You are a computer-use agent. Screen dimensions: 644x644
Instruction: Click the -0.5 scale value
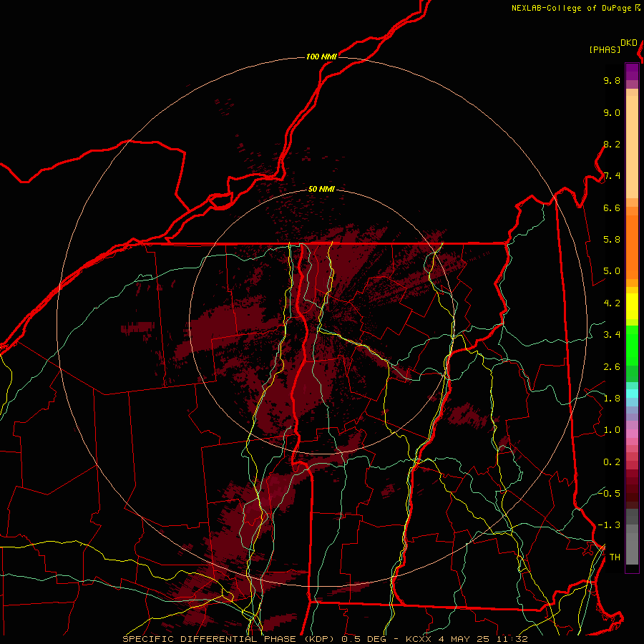click(x=609, y=493)
